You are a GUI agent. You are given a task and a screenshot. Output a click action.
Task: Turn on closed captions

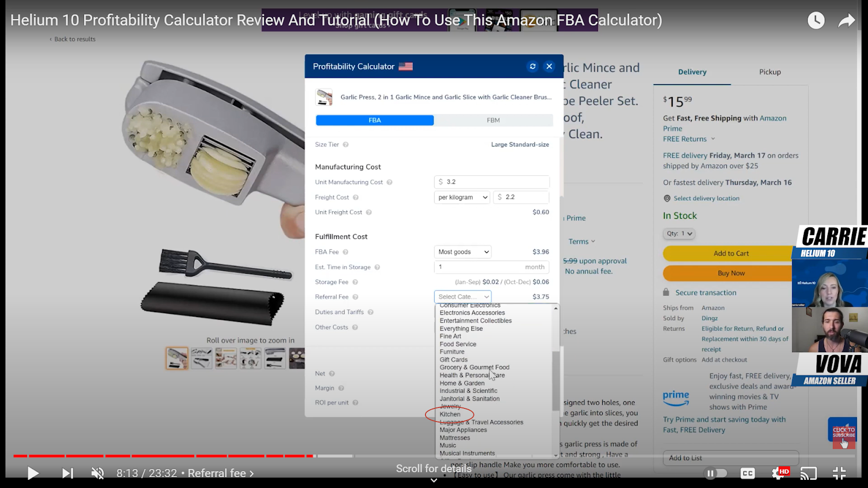click(748, 473)
